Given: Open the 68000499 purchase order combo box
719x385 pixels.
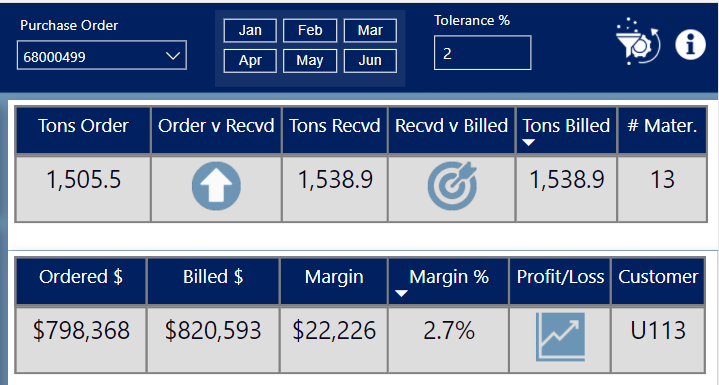Looking at the screenshot, I should (x=102, y=55).
